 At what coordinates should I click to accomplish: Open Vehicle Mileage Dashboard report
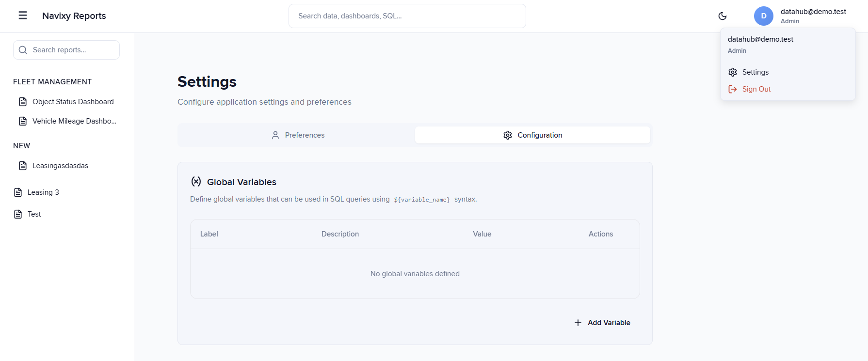point(74,121)
